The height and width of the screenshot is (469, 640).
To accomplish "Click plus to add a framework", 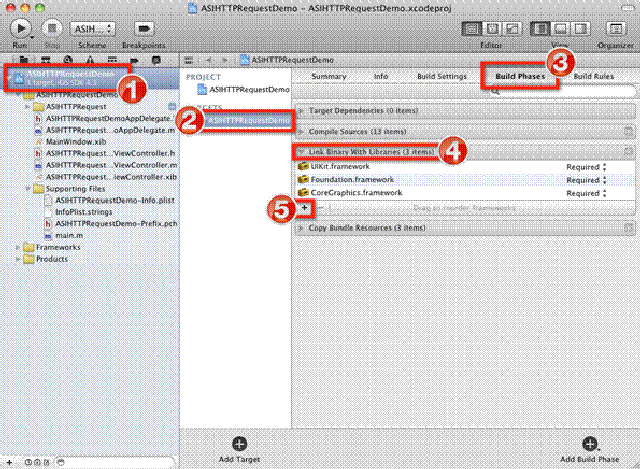I will (304, 208).
